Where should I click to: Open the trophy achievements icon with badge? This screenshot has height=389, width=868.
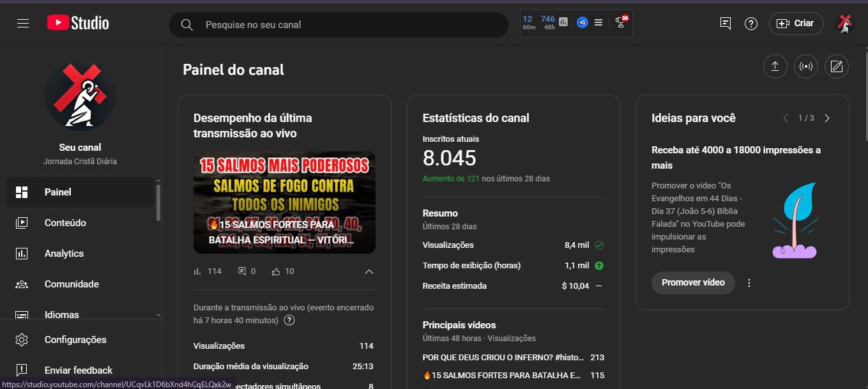(621, 22)
